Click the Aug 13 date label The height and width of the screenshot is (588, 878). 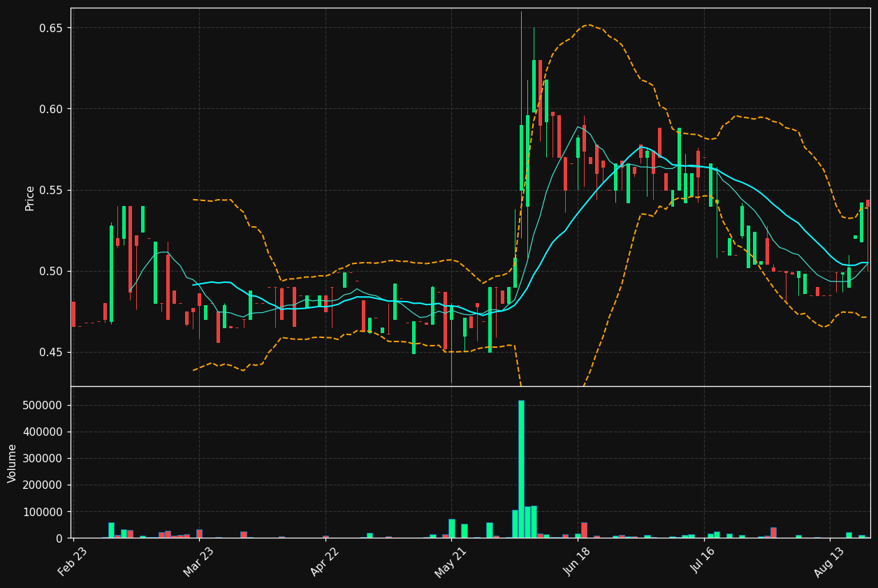tap(828, 561)
